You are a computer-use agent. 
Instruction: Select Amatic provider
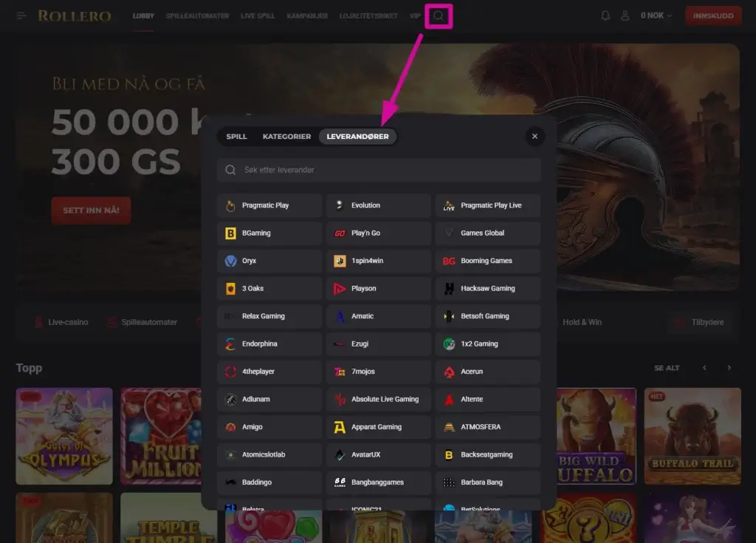379,316
